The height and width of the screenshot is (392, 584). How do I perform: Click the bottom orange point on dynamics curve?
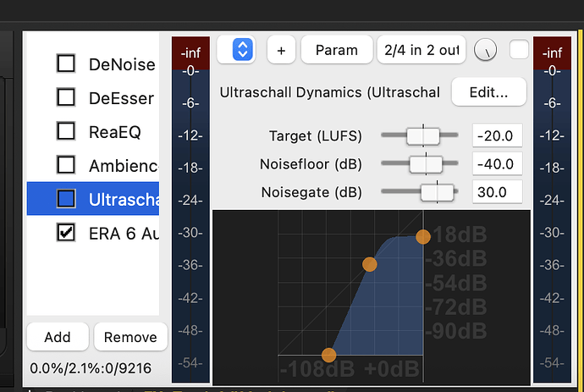coord(328,355)
